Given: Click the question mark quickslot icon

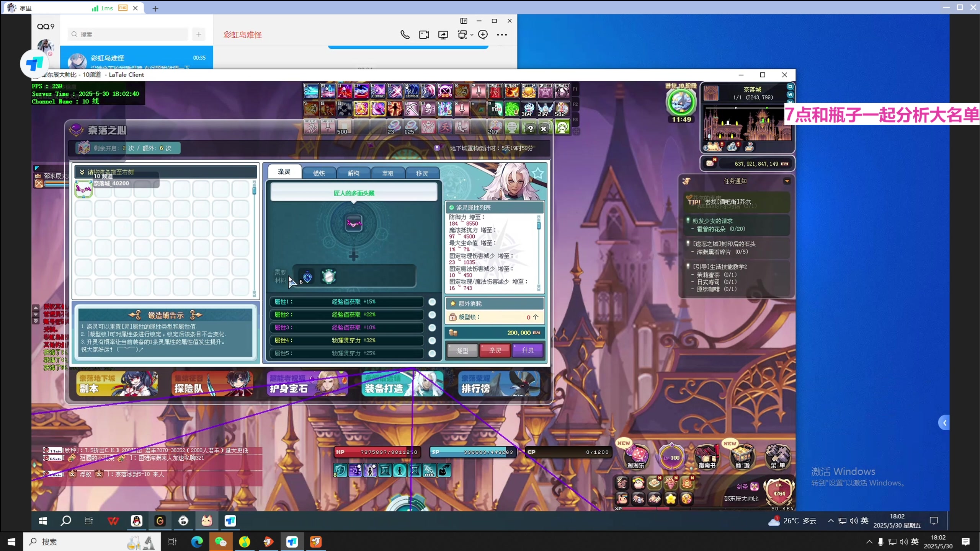Looking at the screenshot, I should click(530, 128).
